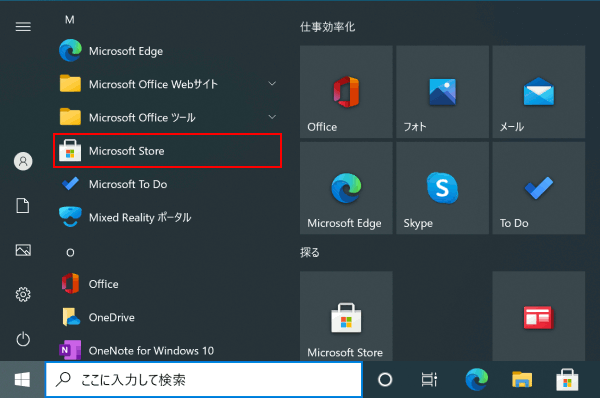This screenshot has width=600, height=398.
Task: Open the メール tile
Action: coord(539,92)
